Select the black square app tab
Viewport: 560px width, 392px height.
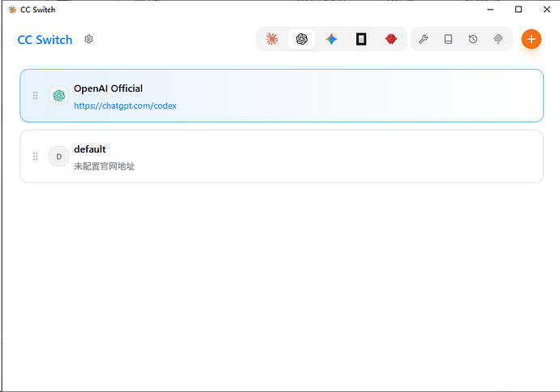[x=361, y=39]
